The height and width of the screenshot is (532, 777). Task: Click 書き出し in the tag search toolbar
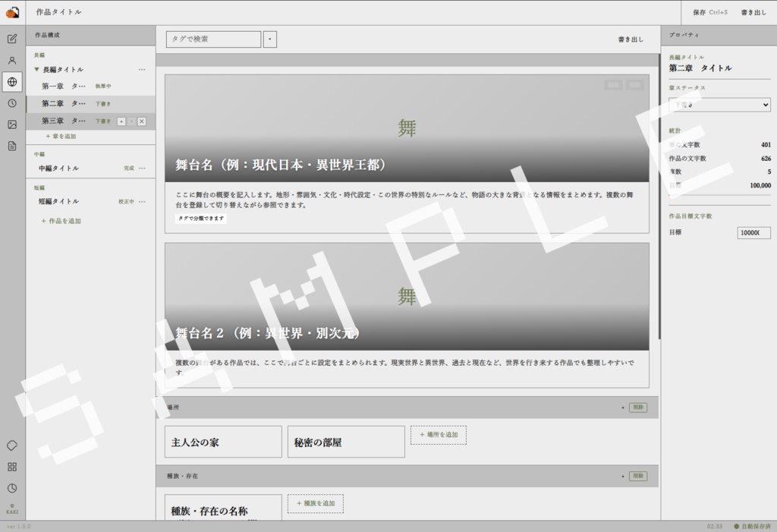click(631, 39)
